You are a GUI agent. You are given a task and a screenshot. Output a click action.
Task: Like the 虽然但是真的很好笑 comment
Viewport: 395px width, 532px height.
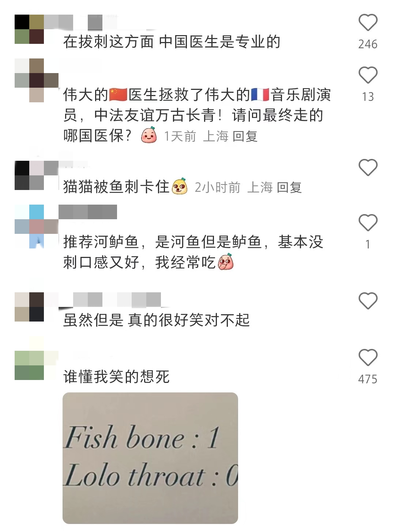(368, 301)
